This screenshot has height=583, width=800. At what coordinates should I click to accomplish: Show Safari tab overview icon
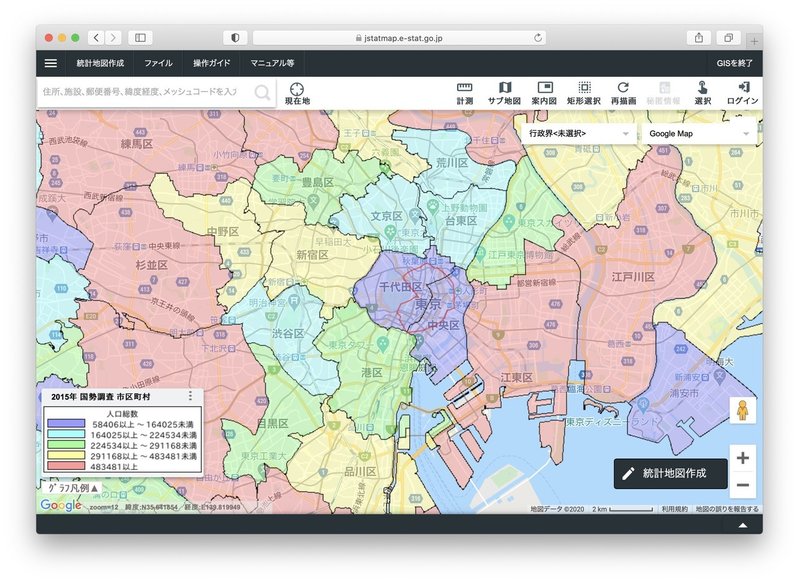coord(729,38)
